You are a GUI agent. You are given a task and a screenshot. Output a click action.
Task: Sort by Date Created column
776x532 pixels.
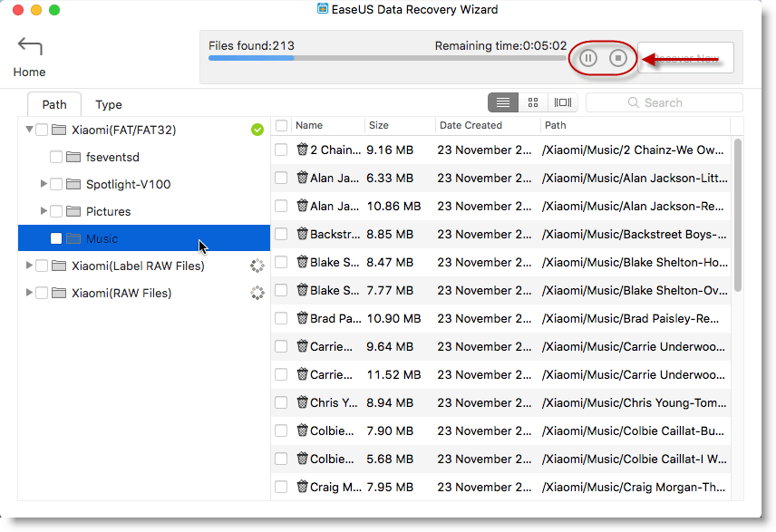488,126
